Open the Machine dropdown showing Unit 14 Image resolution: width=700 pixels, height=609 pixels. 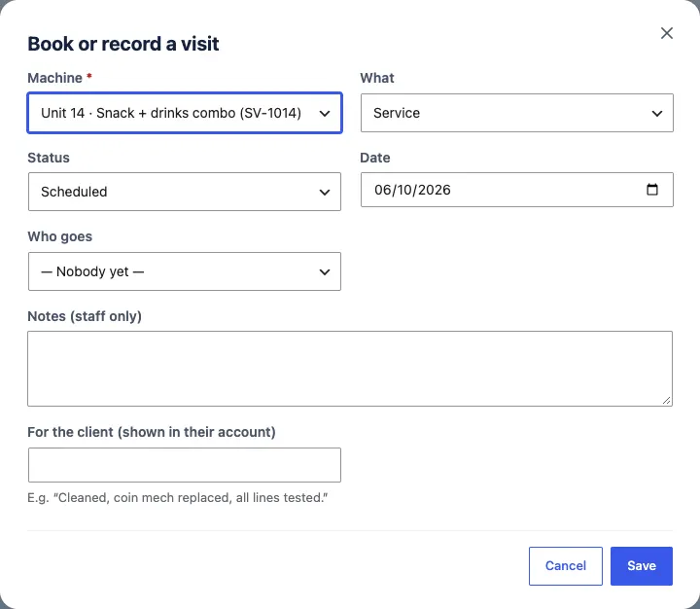[x=185, y=113]
